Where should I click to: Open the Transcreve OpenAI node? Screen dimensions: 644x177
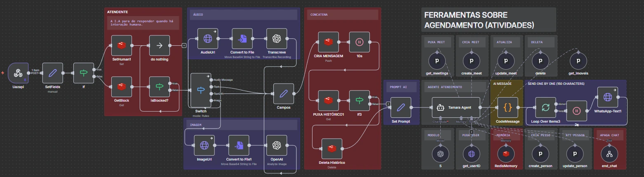(x=277, y=39)
